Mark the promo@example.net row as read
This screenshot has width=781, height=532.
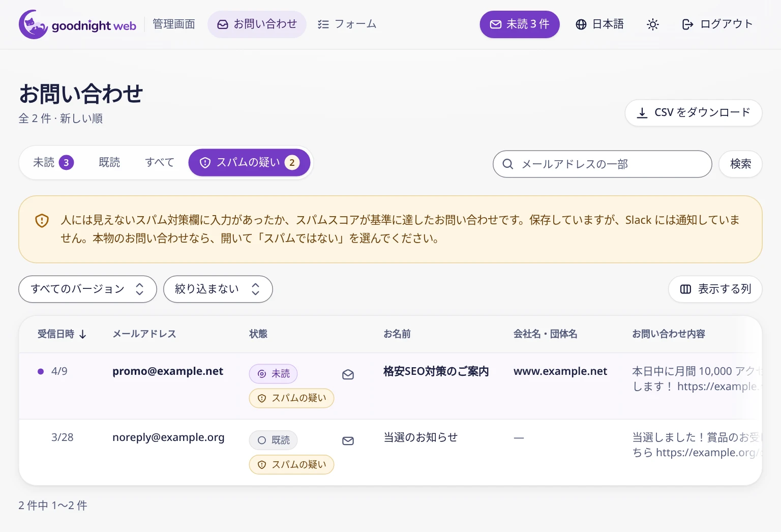(348, 375)
